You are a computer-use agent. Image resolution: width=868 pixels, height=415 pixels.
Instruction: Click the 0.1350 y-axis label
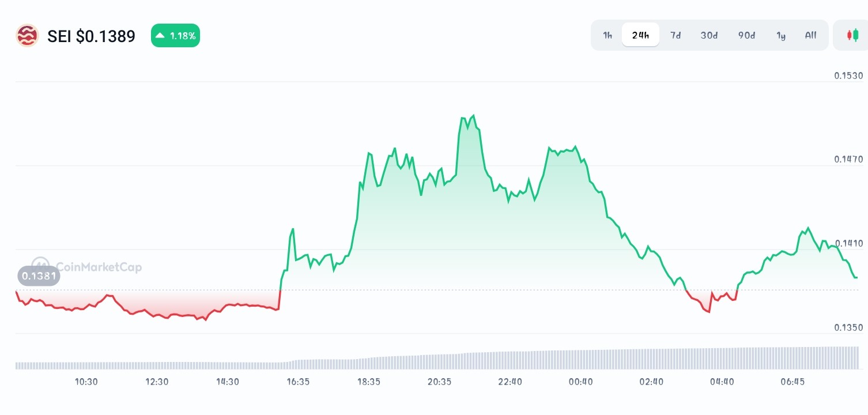(848, 327)
